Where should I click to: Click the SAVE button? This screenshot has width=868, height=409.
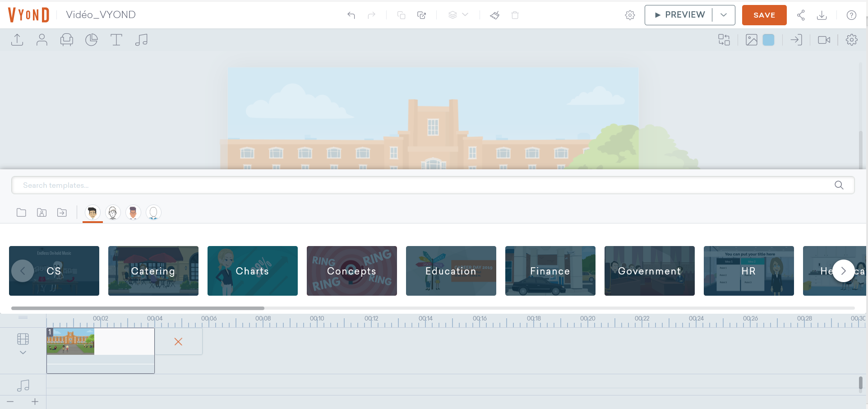[764, 15]
